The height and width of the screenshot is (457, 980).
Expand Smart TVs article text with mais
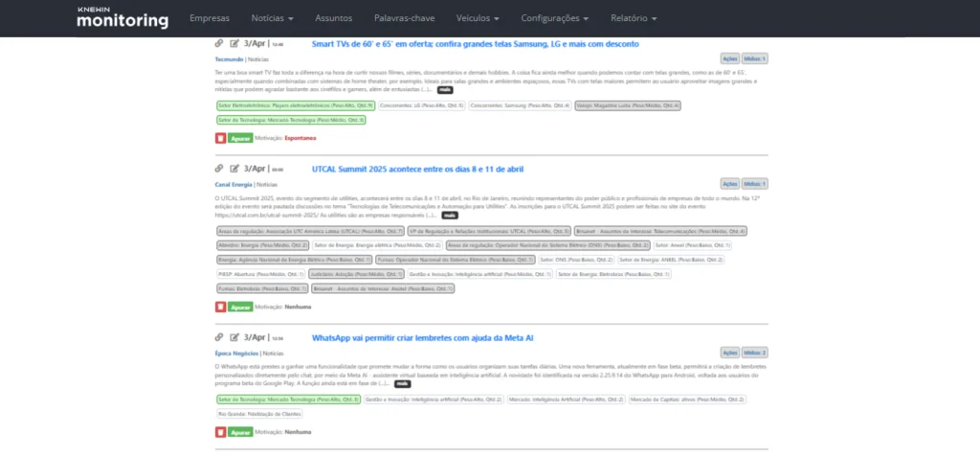[445, 90]
